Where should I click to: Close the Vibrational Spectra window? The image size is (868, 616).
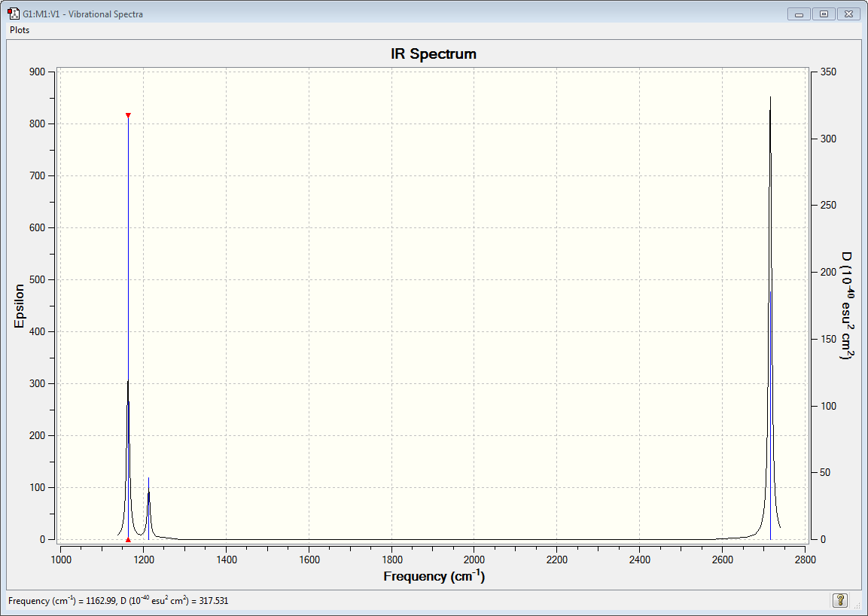coord(848,14)
